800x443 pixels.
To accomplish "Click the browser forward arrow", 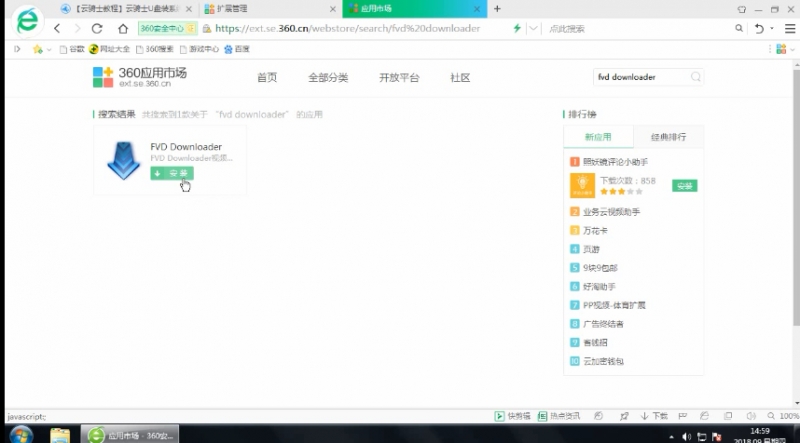I will [78, 29].
